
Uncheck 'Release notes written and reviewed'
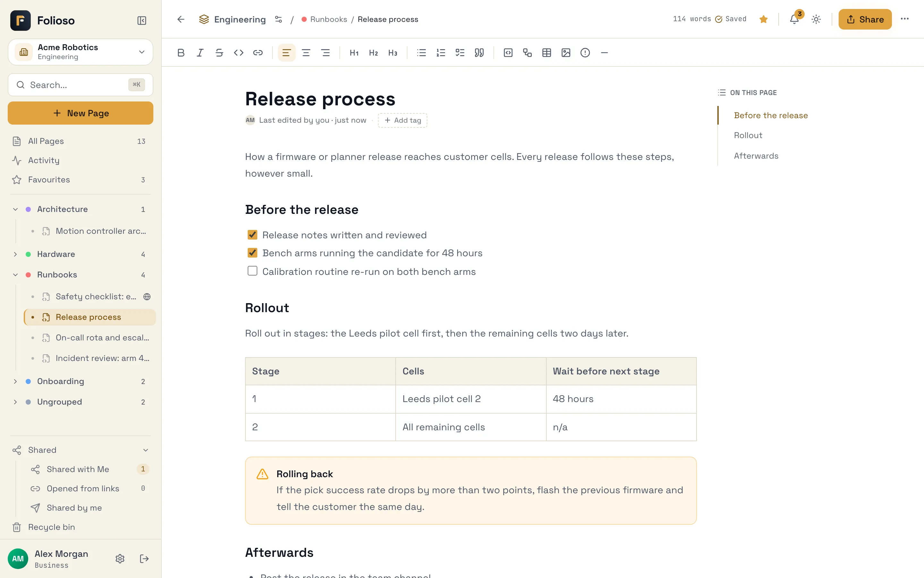[252, 235]
